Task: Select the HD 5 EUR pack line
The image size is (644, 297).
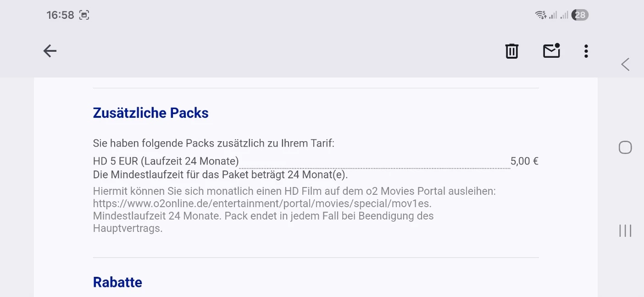Action: 166,161
